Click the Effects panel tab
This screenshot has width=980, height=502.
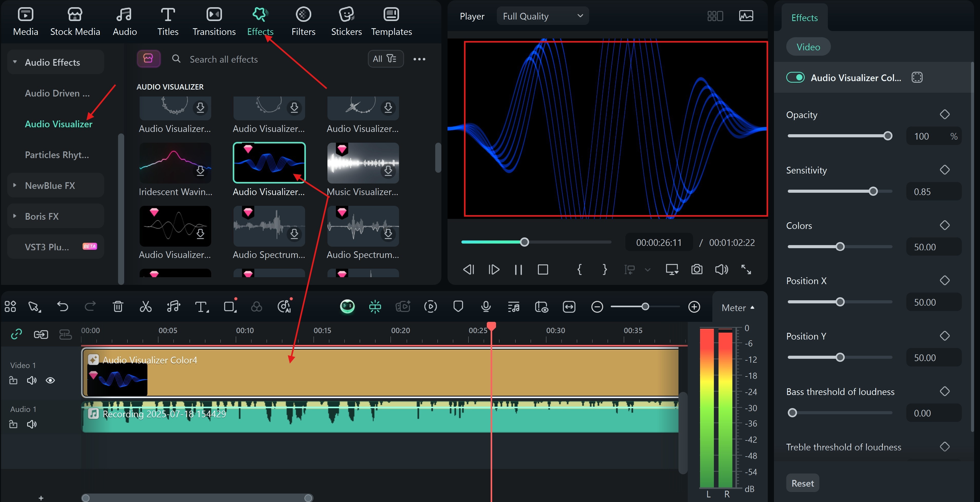click(x=804, y=17)
